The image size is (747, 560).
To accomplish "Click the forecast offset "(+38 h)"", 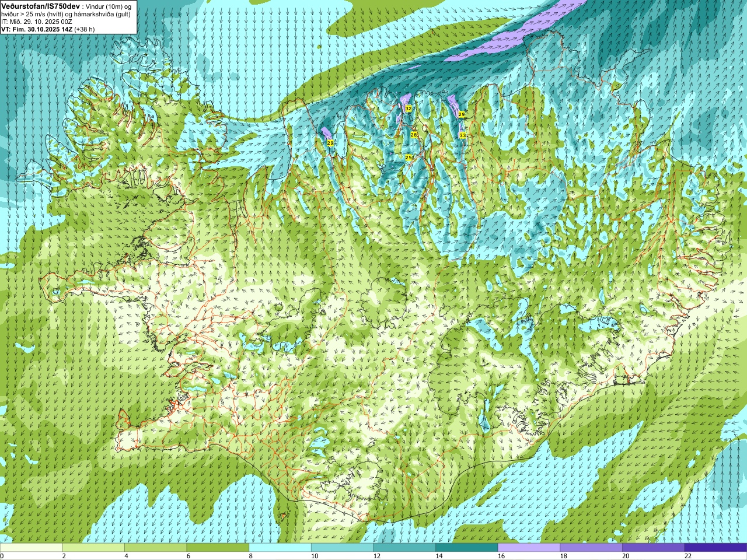I will click(85, 29).
